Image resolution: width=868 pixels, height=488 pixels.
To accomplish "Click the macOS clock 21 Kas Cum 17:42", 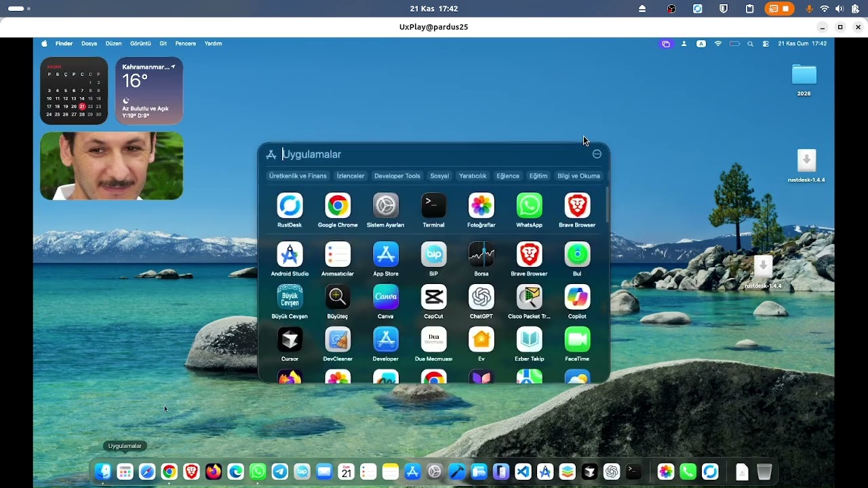I will [802, 43].
